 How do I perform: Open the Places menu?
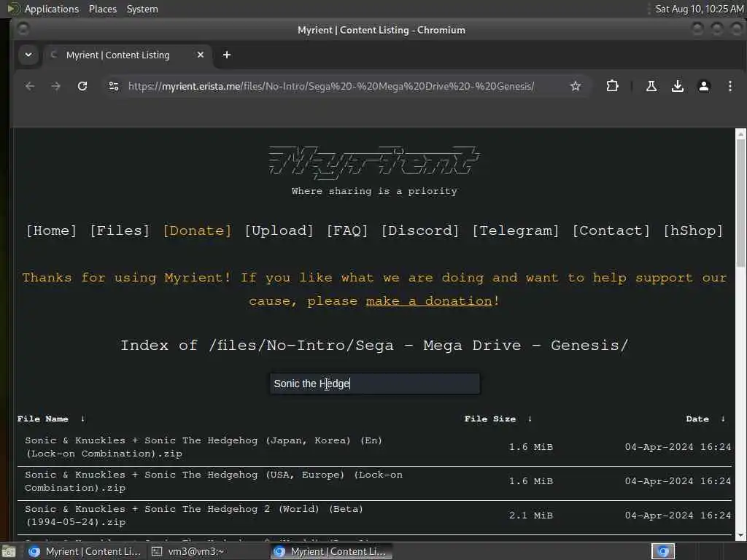coord(103,9)
